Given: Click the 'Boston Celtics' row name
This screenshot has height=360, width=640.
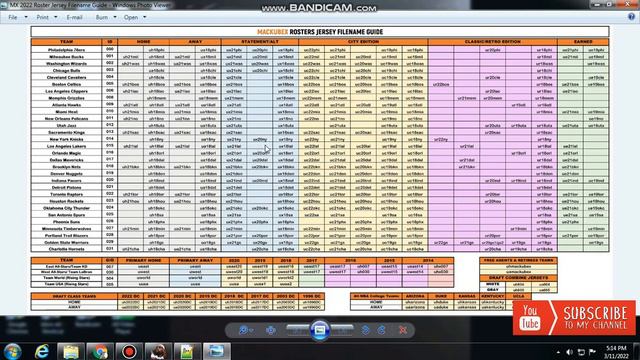Looking at the screenshot, I should (x=67, y=84).
